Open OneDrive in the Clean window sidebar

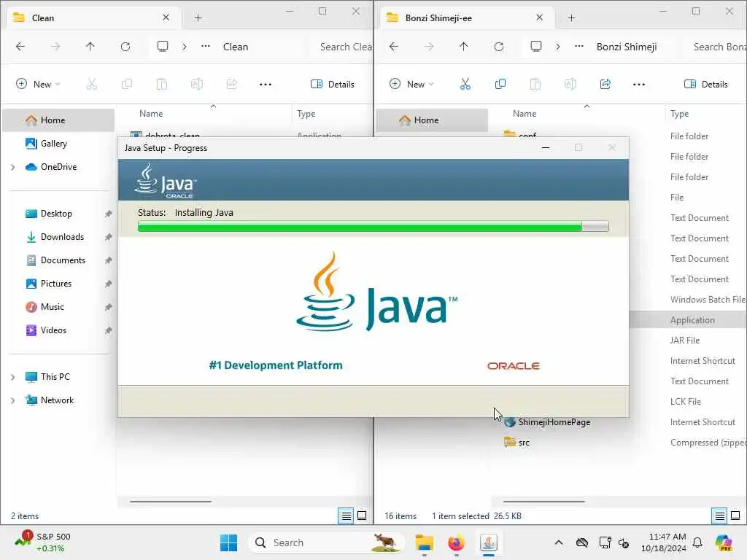coord(58,167)
